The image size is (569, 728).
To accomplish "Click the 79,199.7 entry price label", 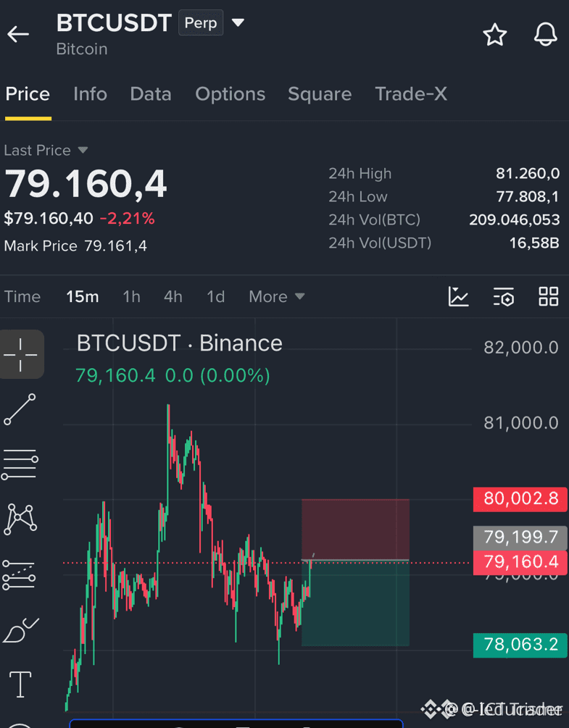I will (520, 537).
